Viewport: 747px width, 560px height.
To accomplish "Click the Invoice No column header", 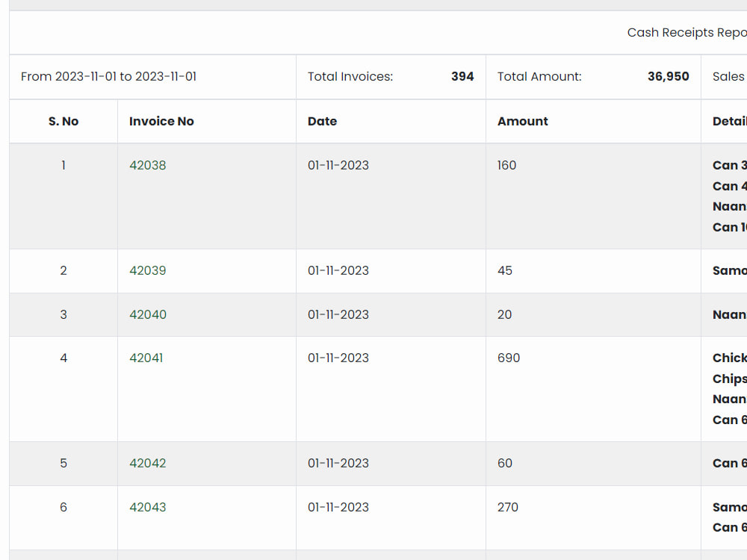I will click(161, 122).
